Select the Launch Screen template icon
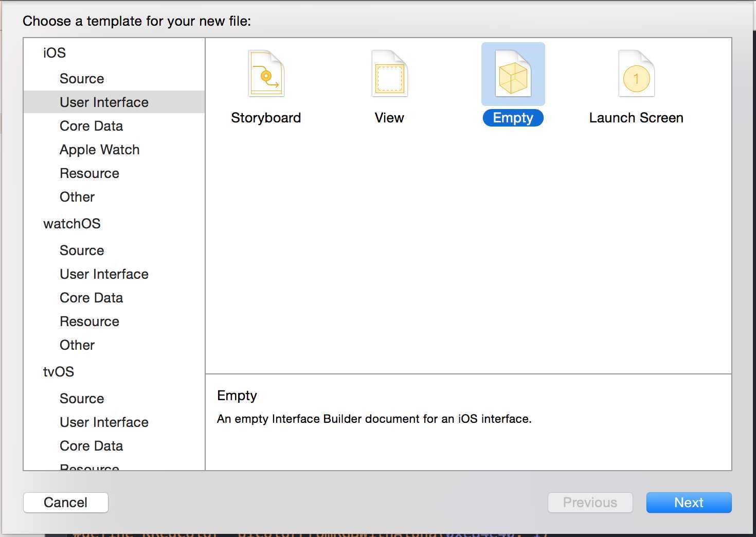 [x=636, y=74]
